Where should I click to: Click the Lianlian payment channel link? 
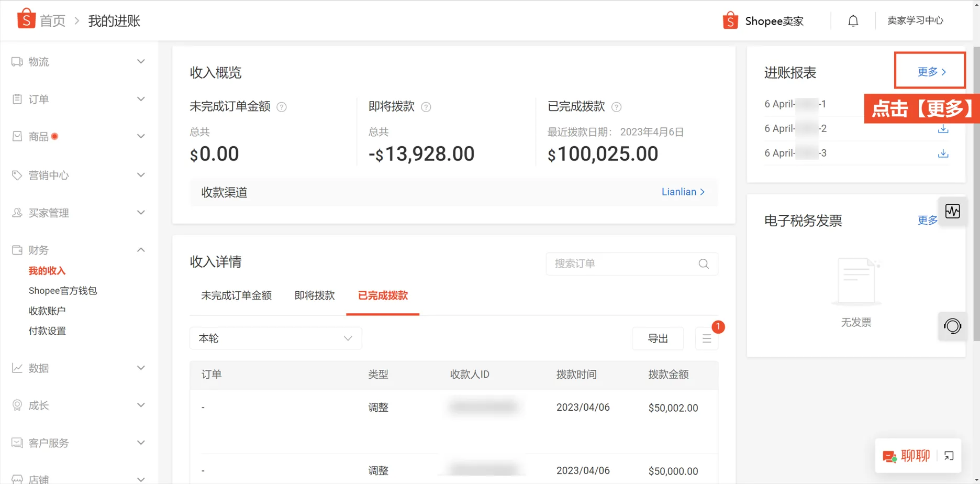[x=682, y=192]
